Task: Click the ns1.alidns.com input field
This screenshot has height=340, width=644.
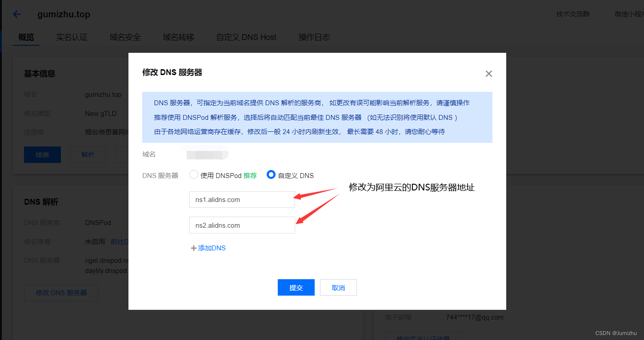Action: click(242, 199)
